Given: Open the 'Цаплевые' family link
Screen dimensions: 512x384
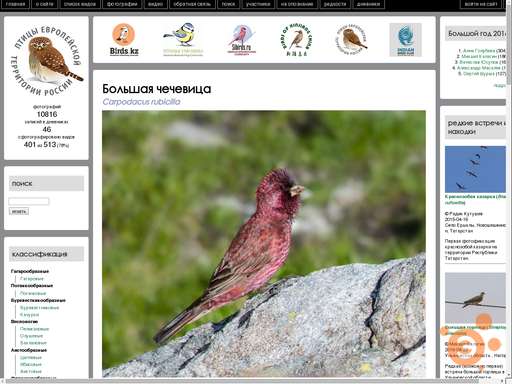Looking at the screenshot, I should (31, 358).
